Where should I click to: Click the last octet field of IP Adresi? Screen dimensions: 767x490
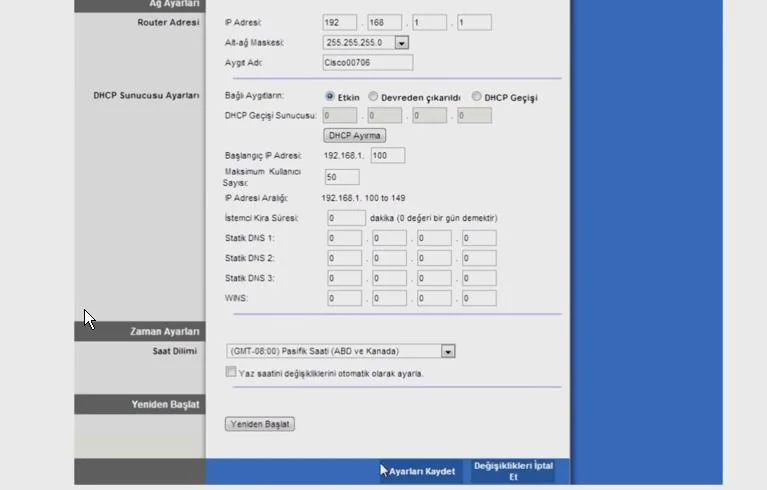point(474,22)
